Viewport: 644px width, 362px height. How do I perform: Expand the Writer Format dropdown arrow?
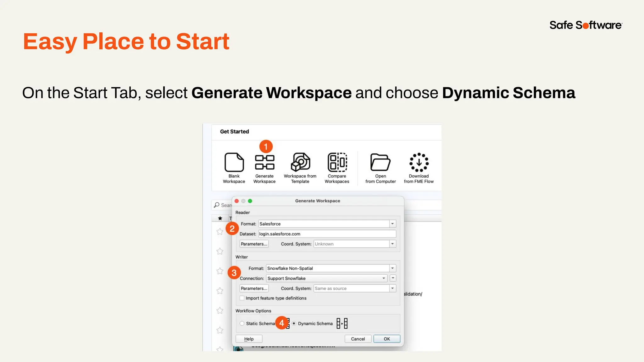[x=392, y=268]
